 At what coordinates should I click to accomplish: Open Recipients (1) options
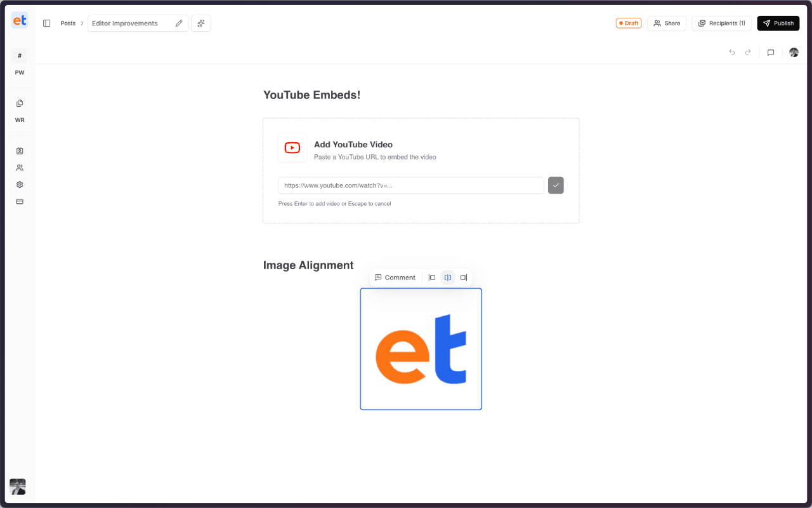(721, 23)
